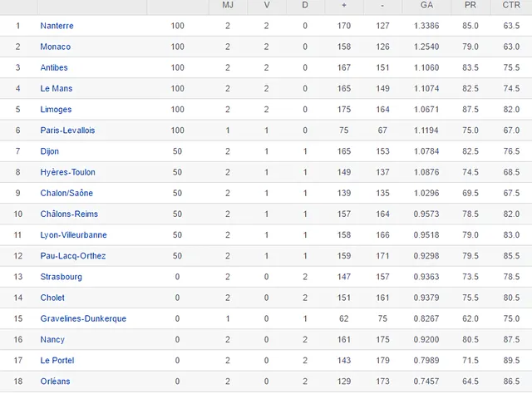Sort by the MJ column header
The image size is (532, 399).
pos(228,5)
